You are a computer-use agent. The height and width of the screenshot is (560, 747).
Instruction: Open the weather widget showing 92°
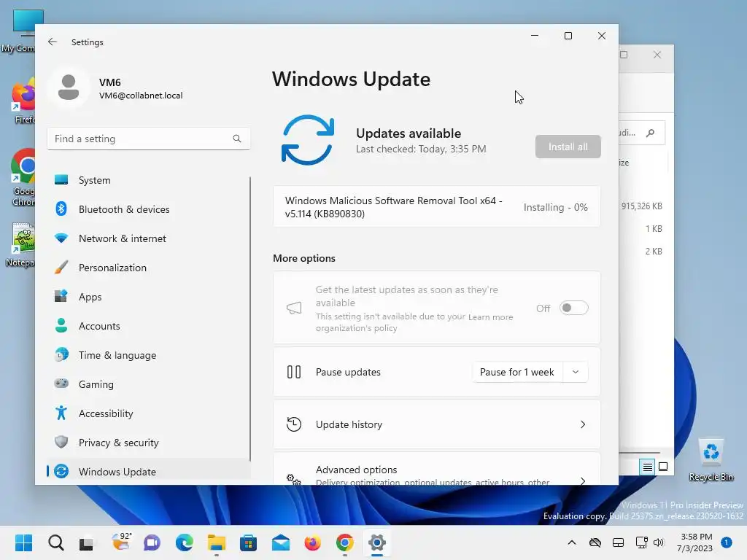click(x=122, y=542)
